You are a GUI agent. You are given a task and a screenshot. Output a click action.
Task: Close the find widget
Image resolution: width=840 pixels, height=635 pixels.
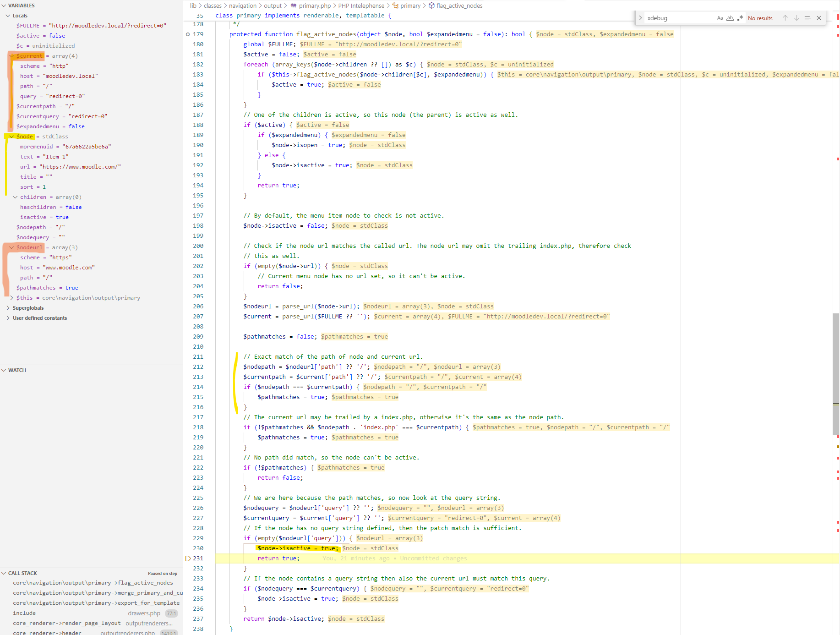pyautogui.click(x=819, y=18)
